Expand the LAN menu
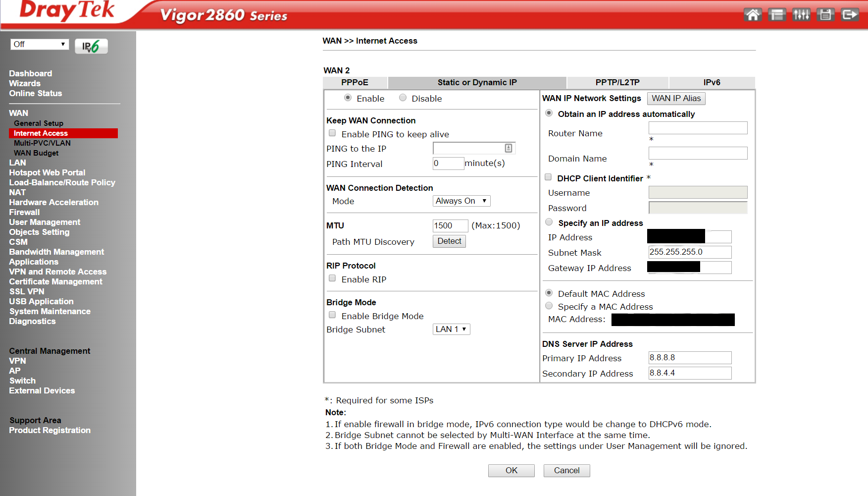This screenshot has height=496, width=868. 17,163
